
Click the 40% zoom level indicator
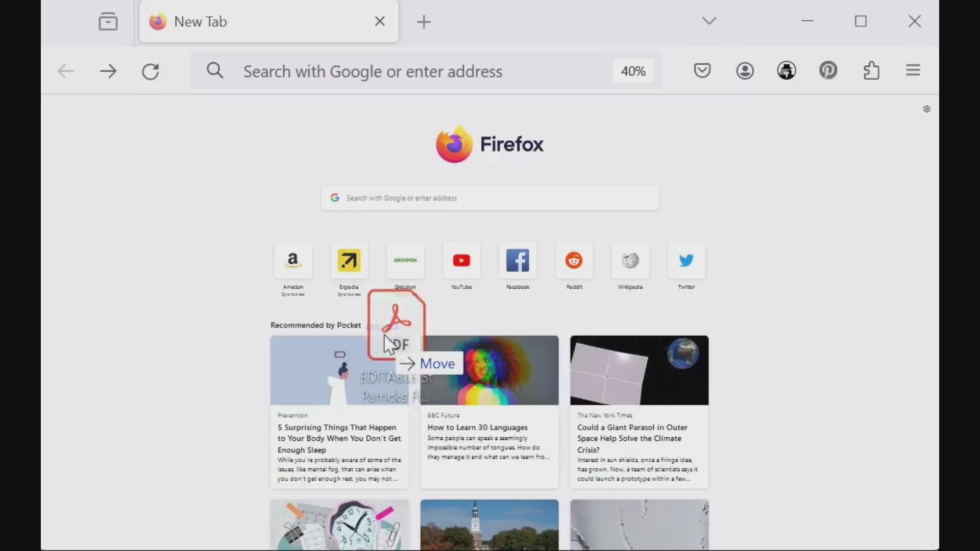pos(633,71)
